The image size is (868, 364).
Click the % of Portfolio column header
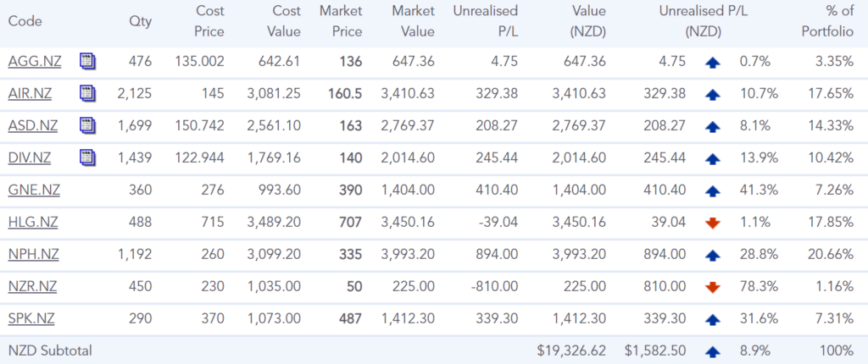(826, 21)
